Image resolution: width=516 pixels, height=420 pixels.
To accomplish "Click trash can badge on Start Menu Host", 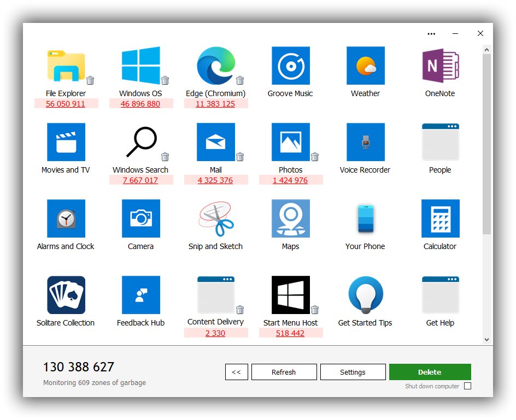I will 315,310.
